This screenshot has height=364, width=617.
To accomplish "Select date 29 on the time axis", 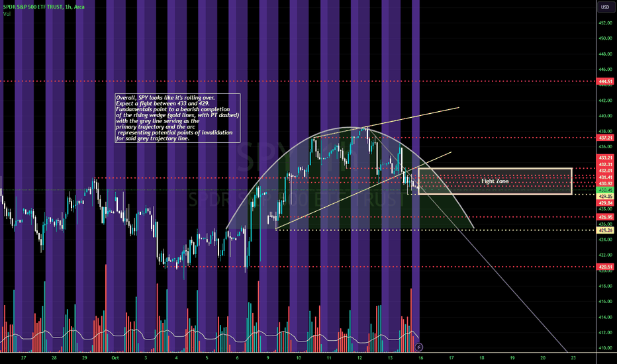I will (85, 357).
